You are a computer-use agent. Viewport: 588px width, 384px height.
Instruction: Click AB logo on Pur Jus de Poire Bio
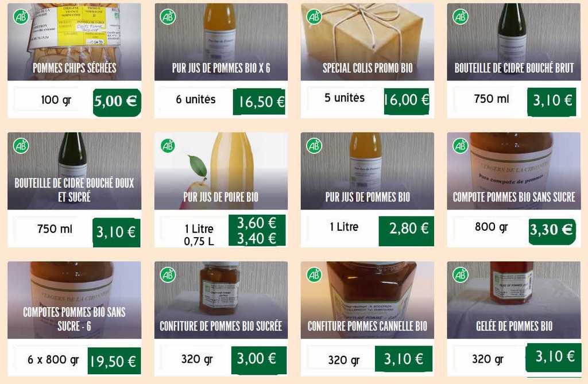pos(168,145)
